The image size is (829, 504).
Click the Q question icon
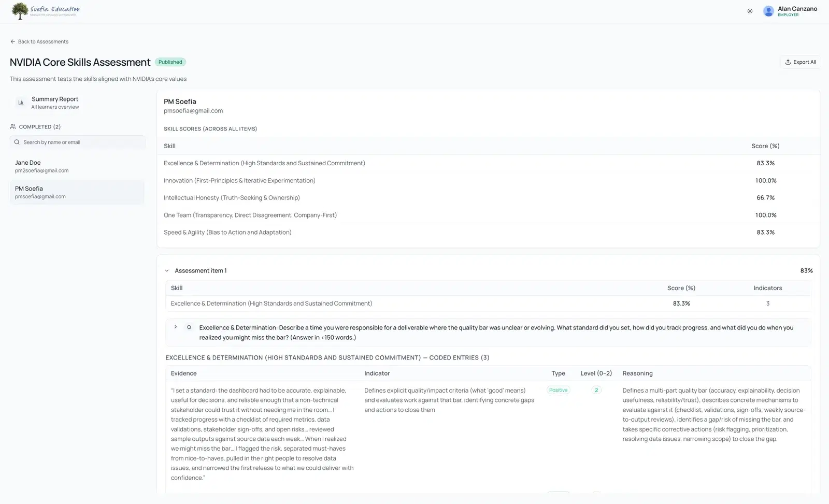pos(189,327)
